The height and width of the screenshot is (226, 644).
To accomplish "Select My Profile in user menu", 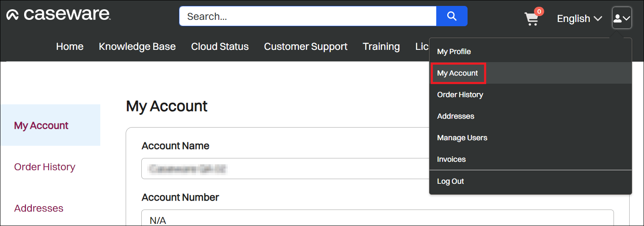I will pos(454,52).
